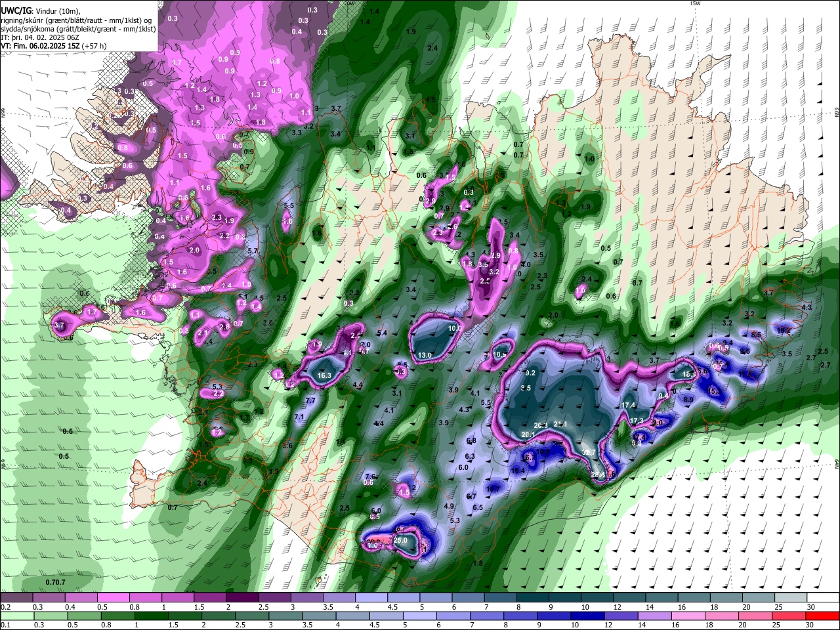The height and width of the screenshot is (630, 840).
Task: Click the '6.3' precipitation value
Action: [x=470, y=456]
